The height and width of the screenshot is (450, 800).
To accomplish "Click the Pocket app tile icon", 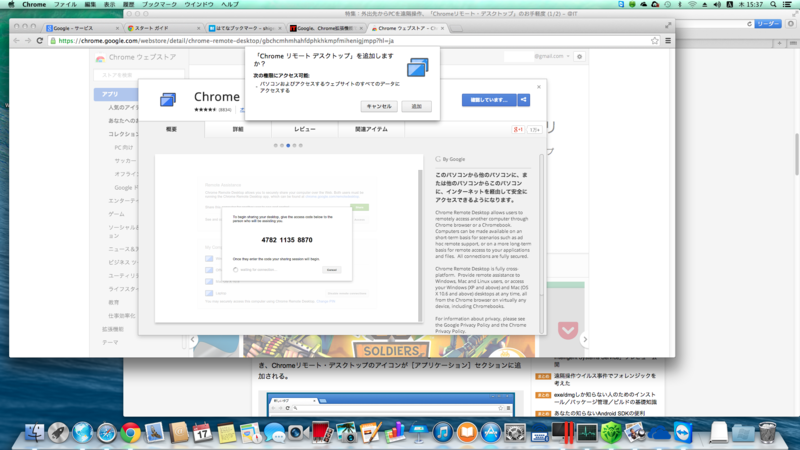I will pos(567,330).
